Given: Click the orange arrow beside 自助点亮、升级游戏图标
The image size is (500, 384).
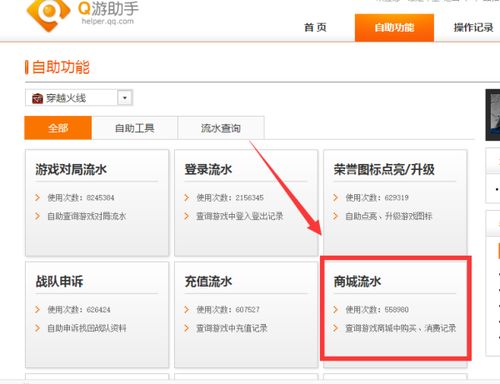Looking at the screenshot, I should tap(335, 216).
